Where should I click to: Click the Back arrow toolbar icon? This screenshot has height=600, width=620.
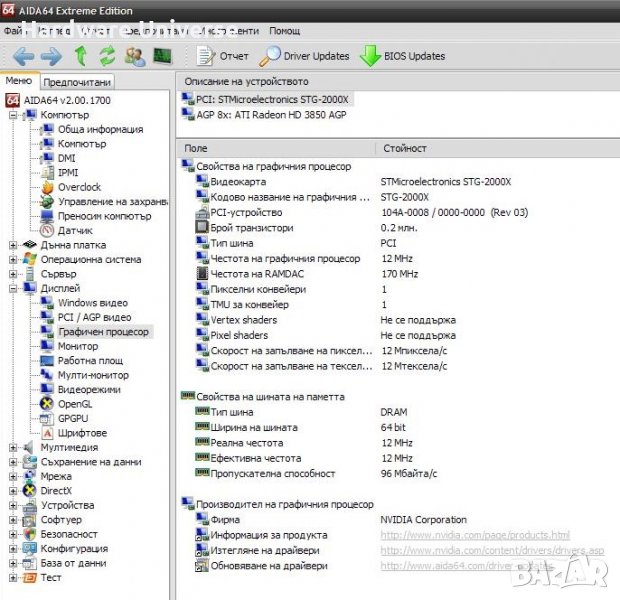pos(23,56)
